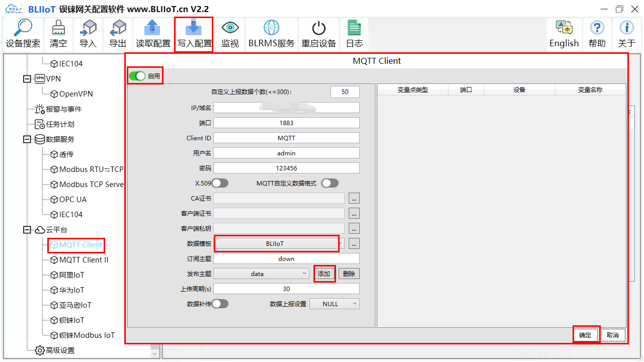
Task: Focus the password field showing 123456
Action: 287,168
